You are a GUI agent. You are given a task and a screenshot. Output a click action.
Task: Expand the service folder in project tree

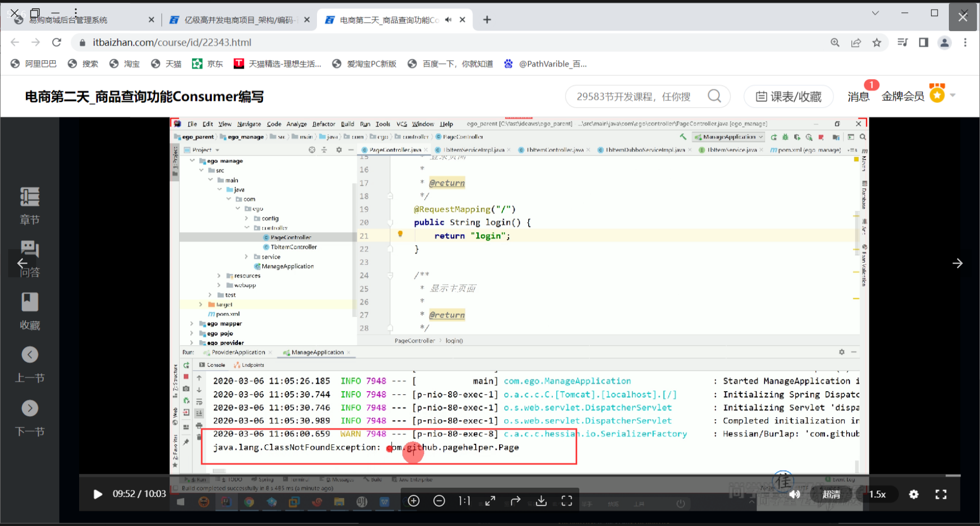click(247, 257)
